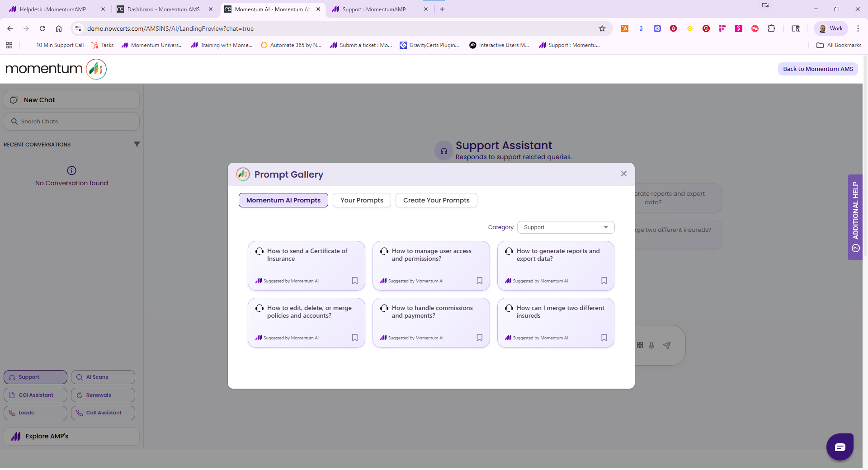Filter recent conversations with funnel icon
This screenshot has height=470, width=868.
[x=137, y=144]
